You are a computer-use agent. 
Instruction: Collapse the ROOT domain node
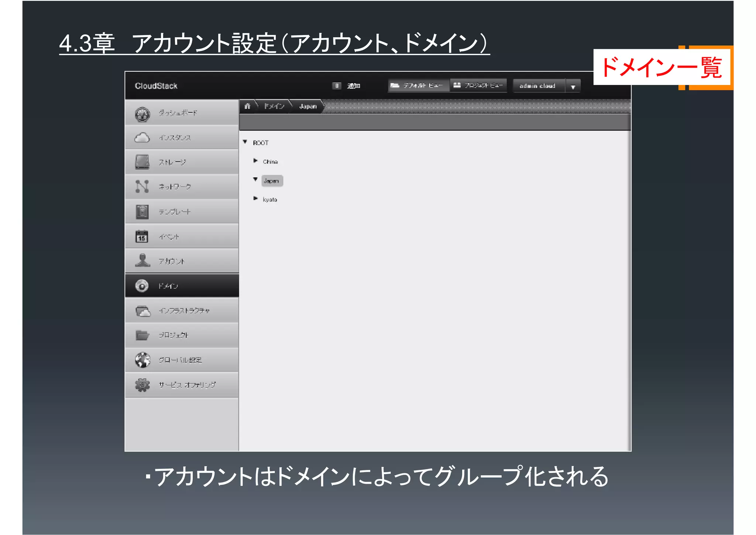pos(245,142)
